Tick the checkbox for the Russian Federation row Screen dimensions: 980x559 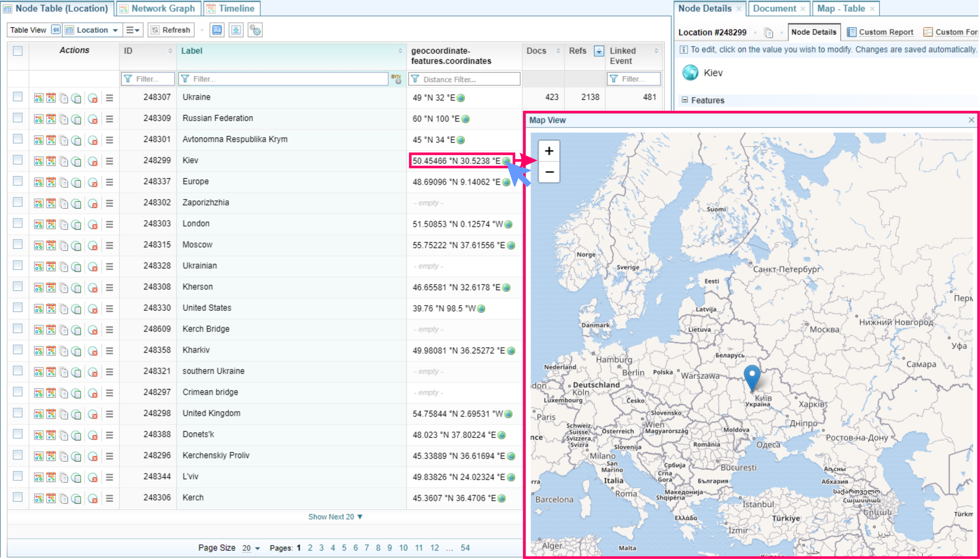tap(18, 118)
